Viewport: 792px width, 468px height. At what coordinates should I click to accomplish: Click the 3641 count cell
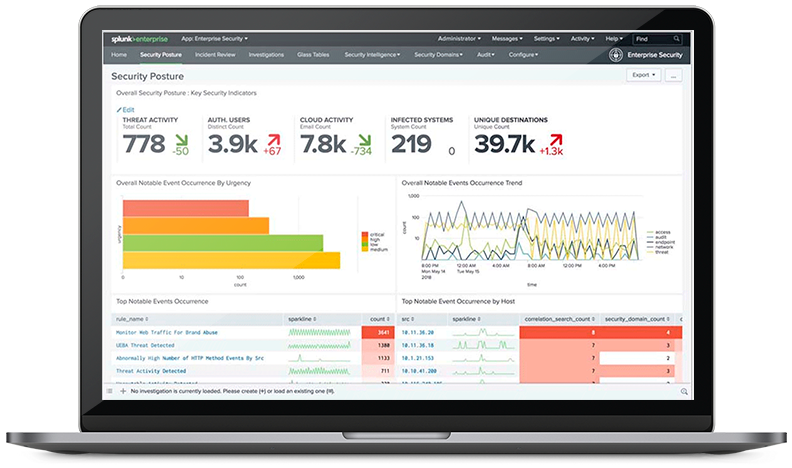378,333
